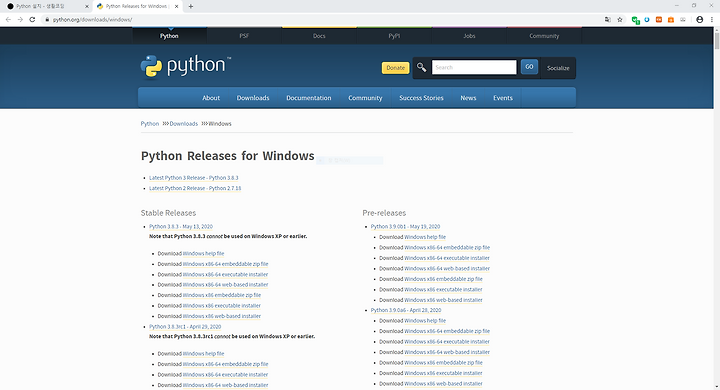Screen dimensions: 720x390
Task: Open the second orange extension icon
Action: tap(671, 19)
